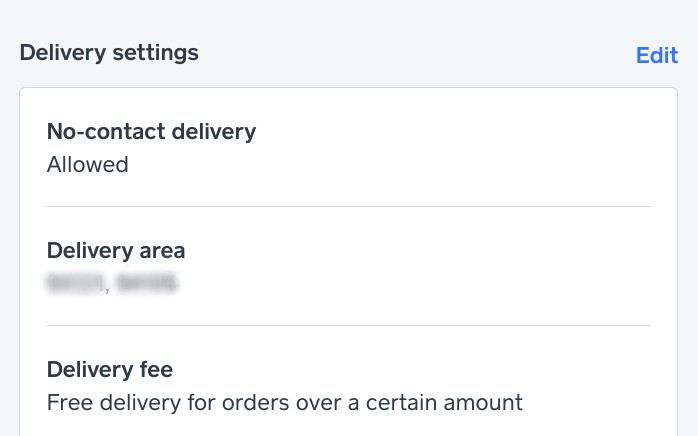Select the Delivery settings heading

tap(109, 52)
